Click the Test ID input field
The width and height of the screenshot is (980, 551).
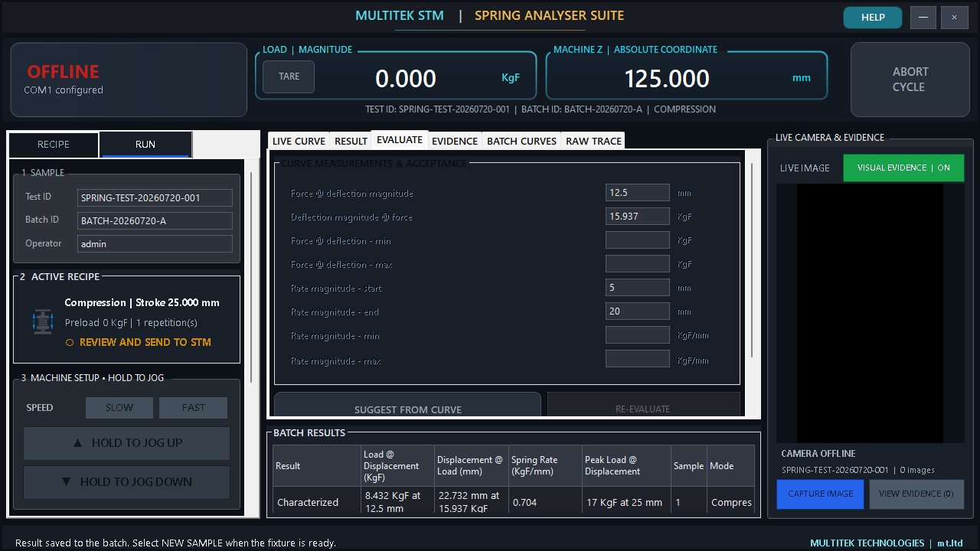tap(155, 197)
